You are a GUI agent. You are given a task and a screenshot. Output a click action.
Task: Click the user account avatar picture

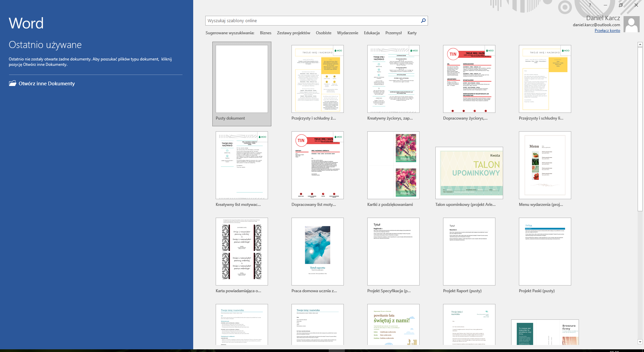pos(632,25)
